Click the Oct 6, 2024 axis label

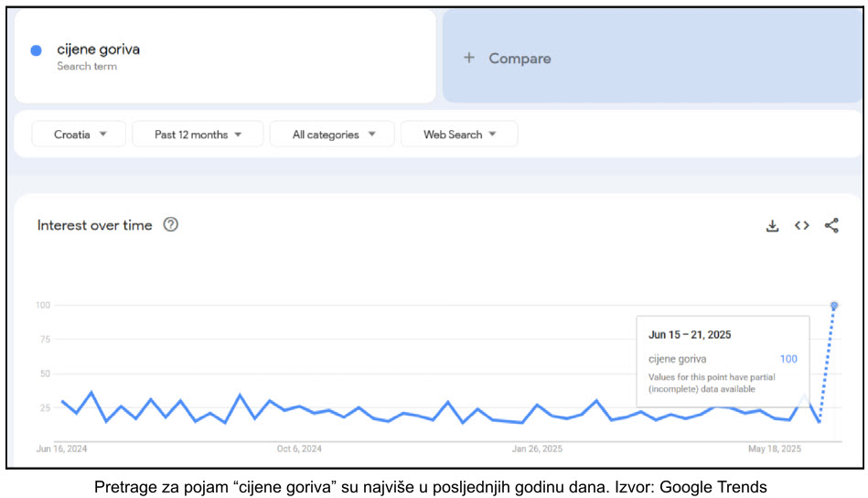pyautogui.click(x=299, y=449)
